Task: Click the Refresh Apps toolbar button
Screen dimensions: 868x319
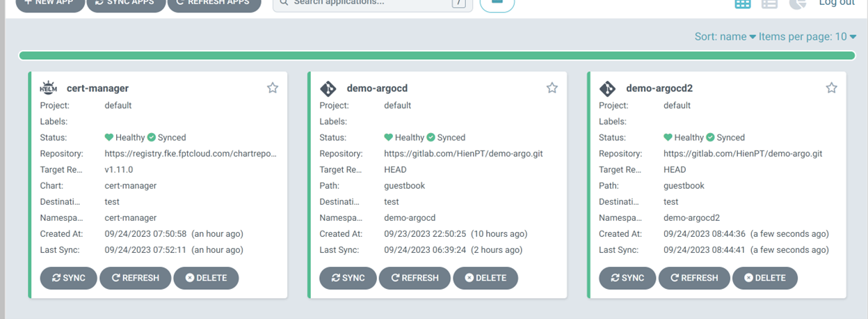Action: point(214,3)
